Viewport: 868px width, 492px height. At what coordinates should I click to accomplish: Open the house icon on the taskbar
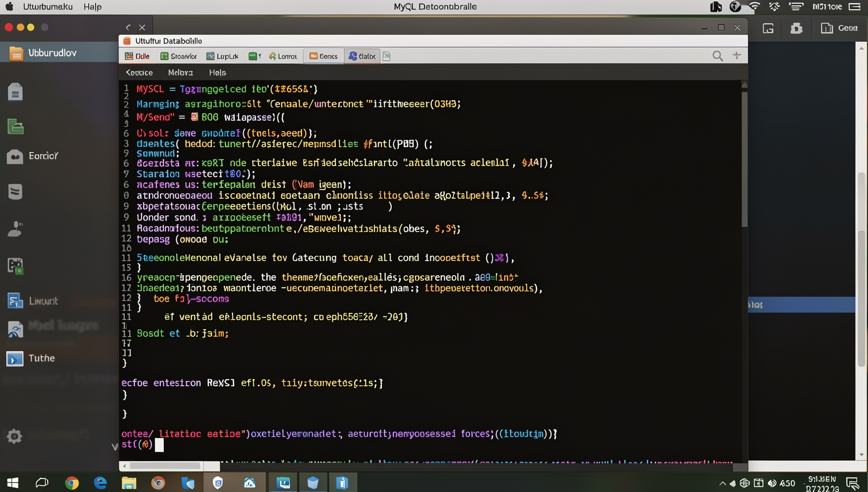(250, 483)
